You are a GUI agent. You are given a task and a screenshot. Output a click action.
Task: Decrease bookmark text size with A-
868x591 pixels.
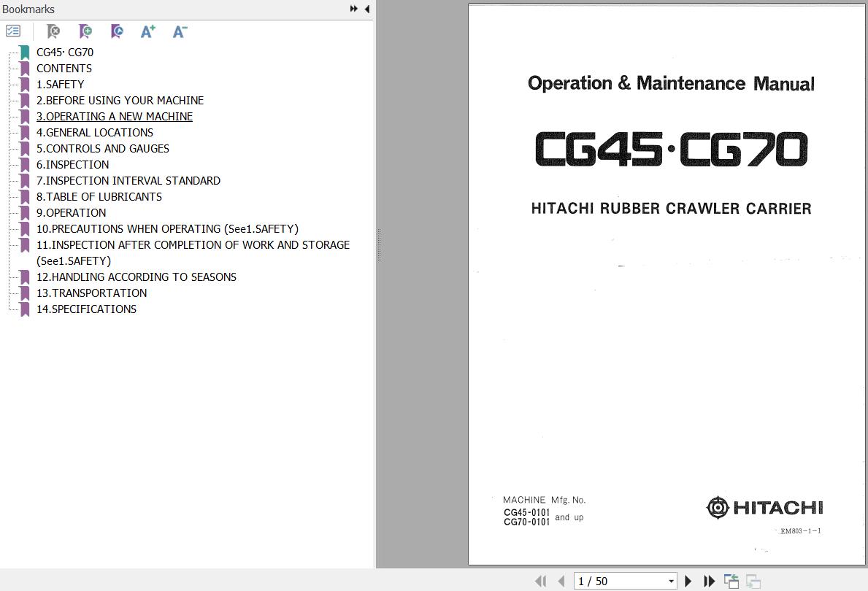coord(180,31)
